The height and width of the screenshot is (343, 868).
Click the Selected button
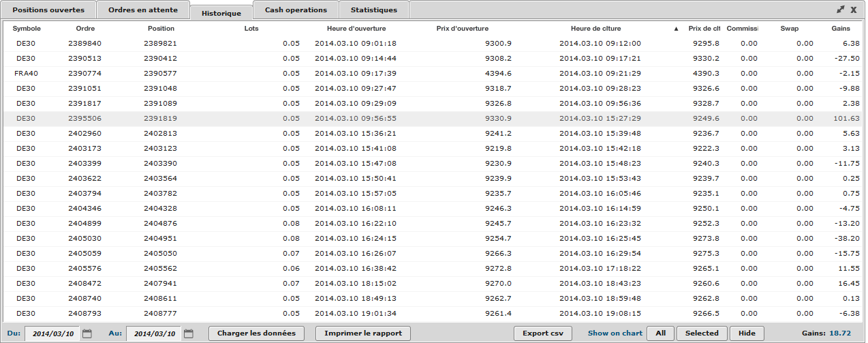(702, 333)
